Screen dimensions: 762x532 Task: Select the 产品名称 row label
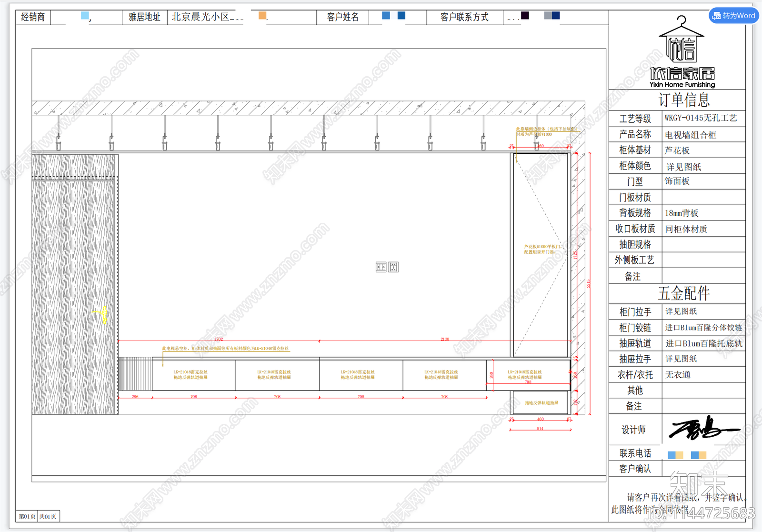(x=635, y=134)
